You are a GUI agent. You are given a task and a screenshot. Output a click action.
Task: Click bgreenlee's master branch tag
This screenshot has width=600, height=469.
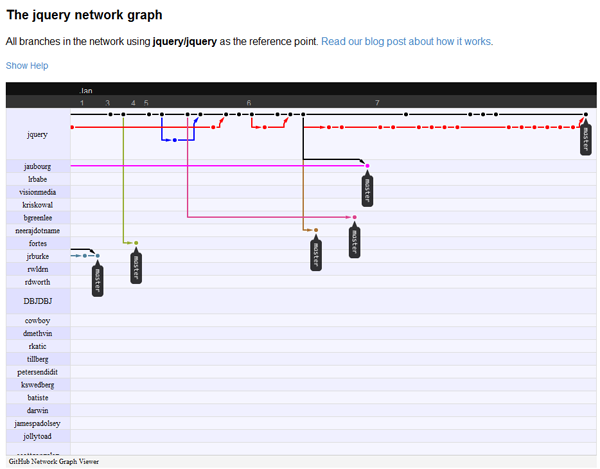[354, 242]
